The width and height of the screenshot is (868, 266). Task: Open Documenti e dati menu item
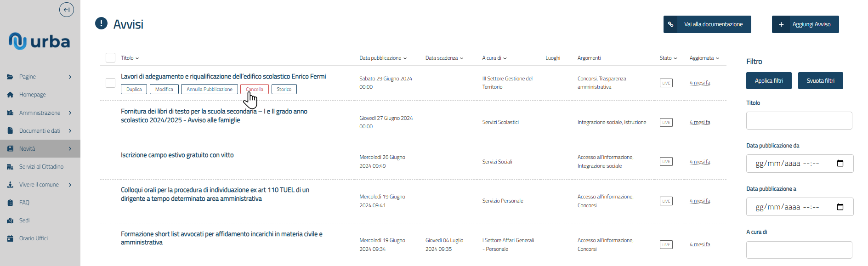click(40, 131)
